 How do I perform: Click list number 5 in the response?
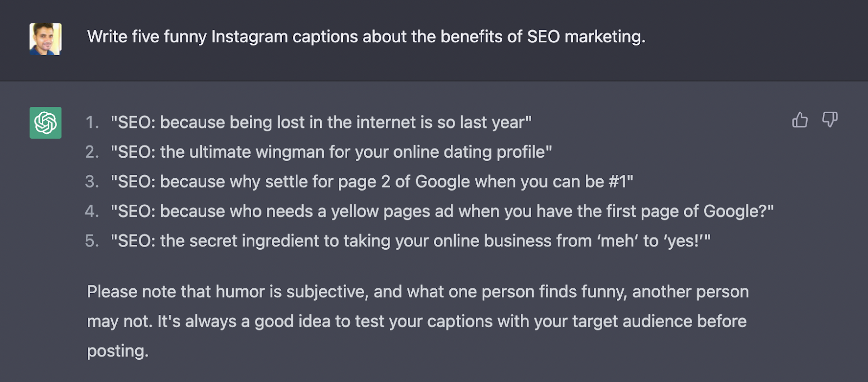pos(92,241)
